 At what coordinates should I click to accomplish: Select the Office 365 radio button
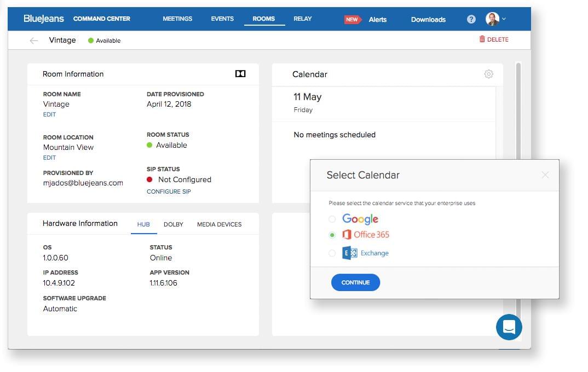(x=332, y=235)
